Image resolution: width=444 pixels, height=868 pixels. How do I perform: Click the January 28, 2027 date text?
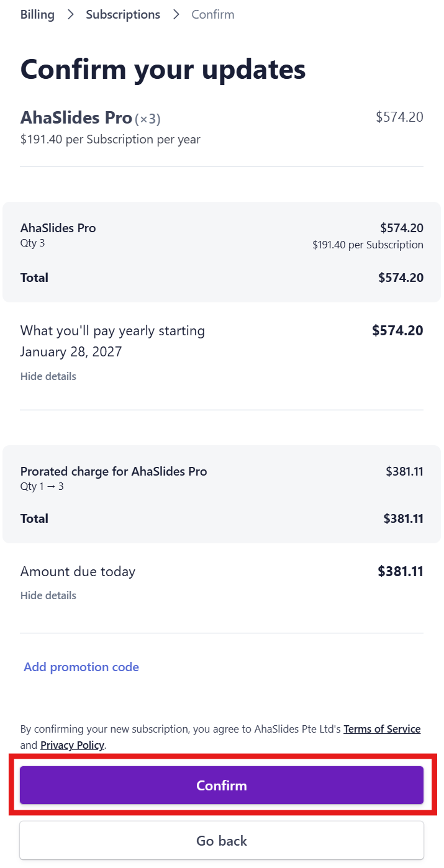pos(71,352)
